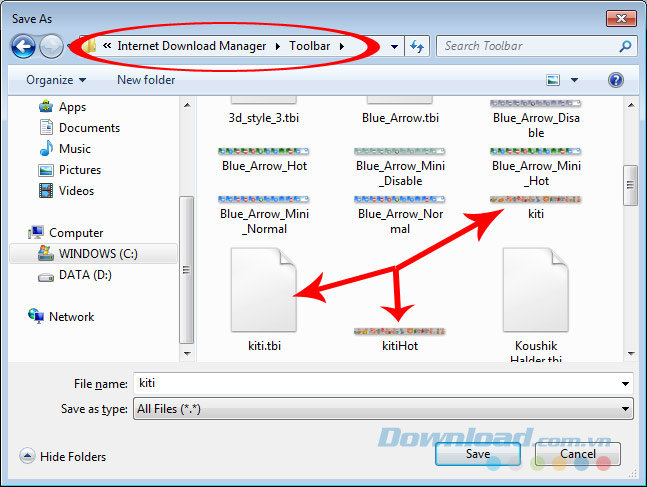
Task: Select the kiti toolbar image thumbnail
Action: pos(535,200)
